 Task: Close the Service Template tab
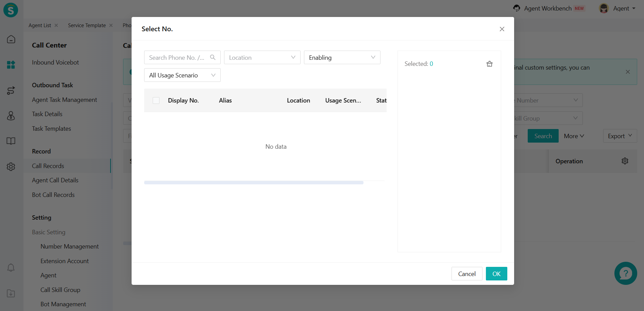pos(111,25)
